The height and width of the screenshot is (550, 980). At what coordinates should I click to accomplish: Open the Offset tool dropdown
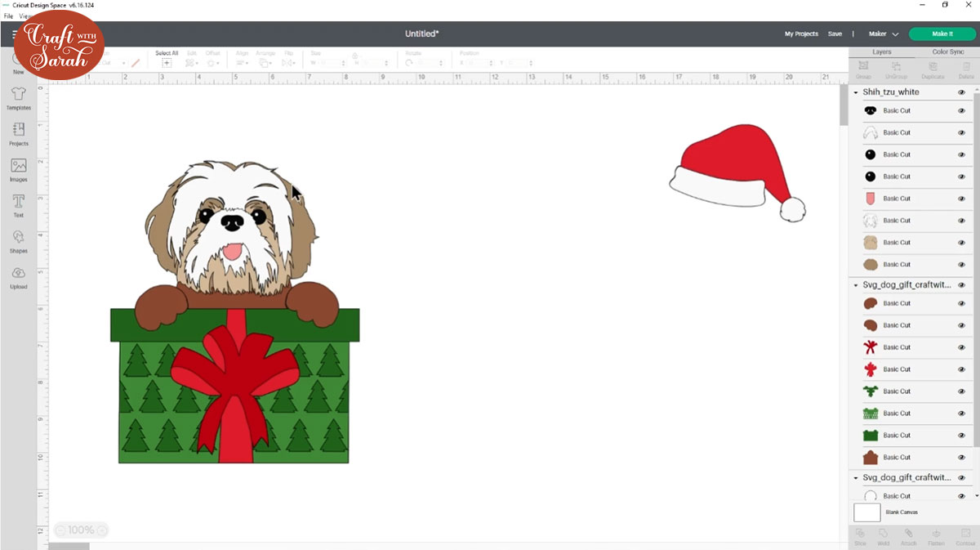(x=213, y=63)
